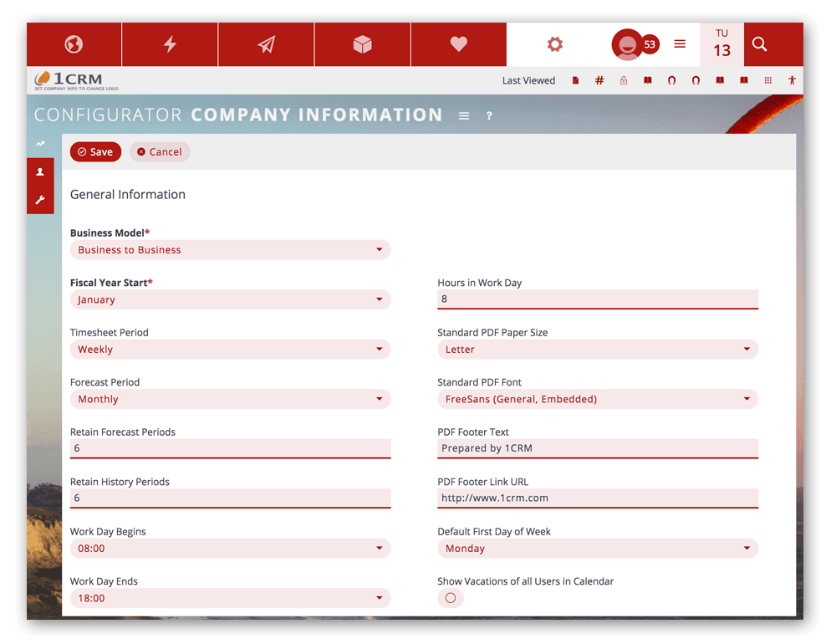
Task: Open the TU 13 calendar widget
Action: [x=721, y=44]
